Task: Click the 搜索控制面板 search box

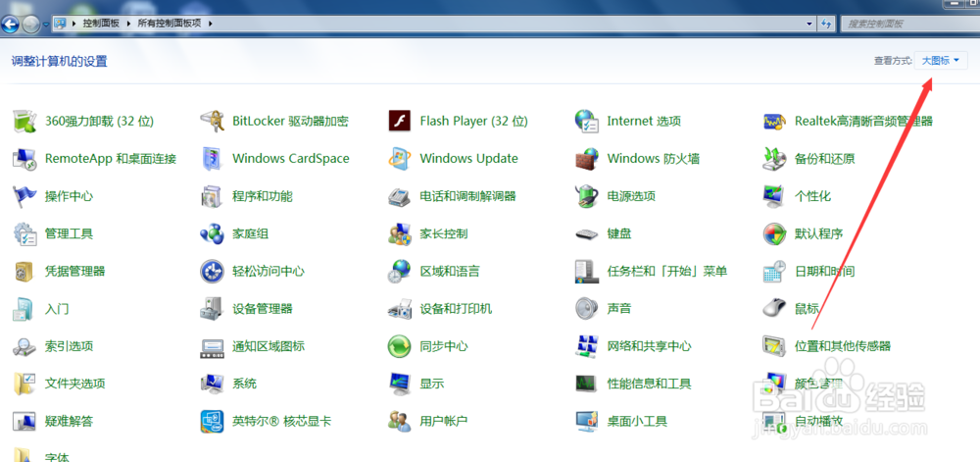Action: 910,24
